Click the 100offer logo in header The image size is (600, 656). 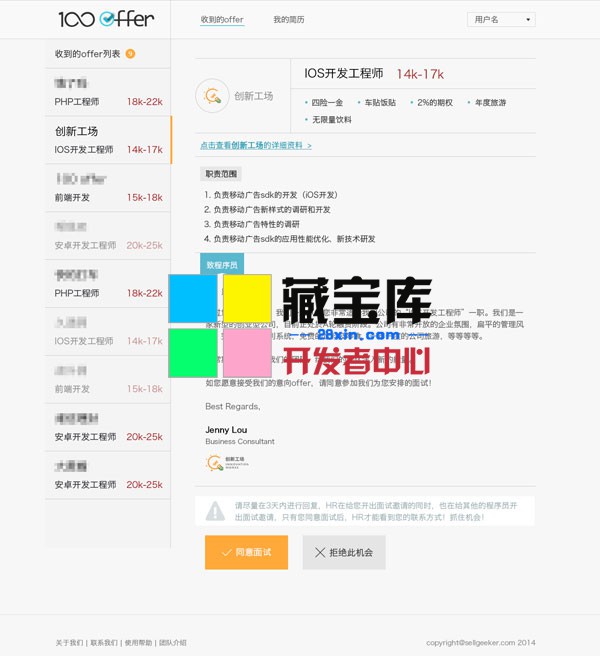coord(105,19)
